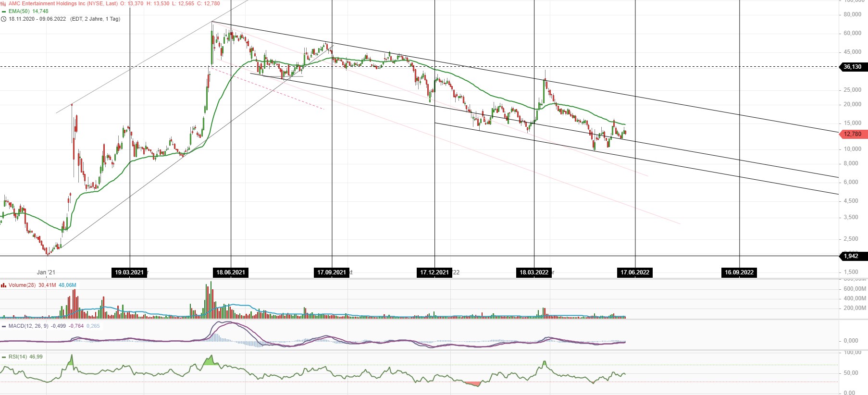Click the 50,00 RSI axis label
The height and width of the screenshot is (395, 868).
[x=850, y=373]
